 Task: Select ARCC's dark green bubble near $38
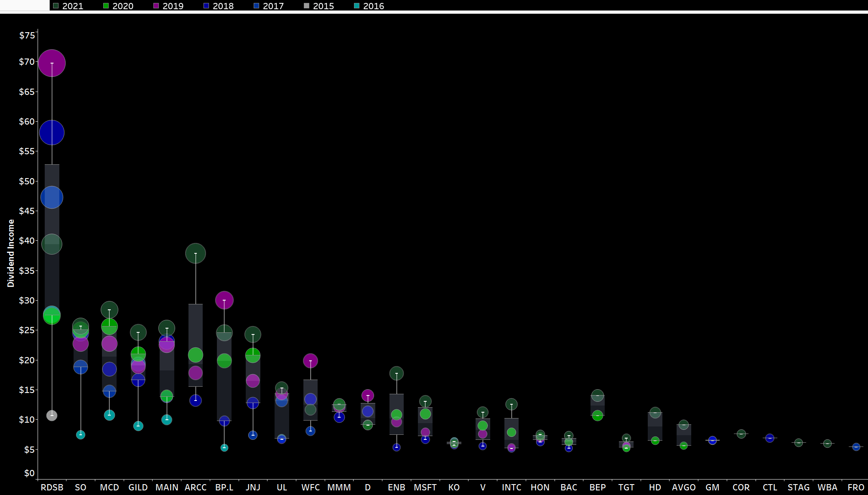(x=195, y=253)
